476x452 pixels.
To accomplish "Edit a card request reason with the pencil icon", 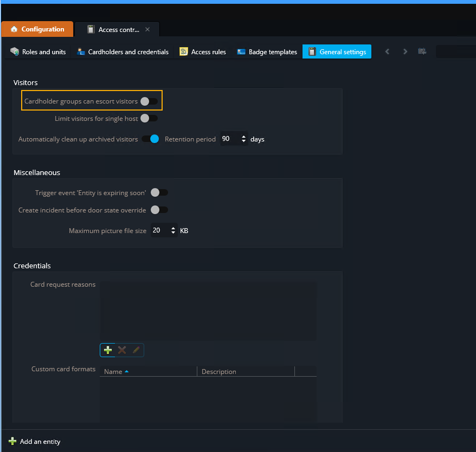I will tap(136, 350).
